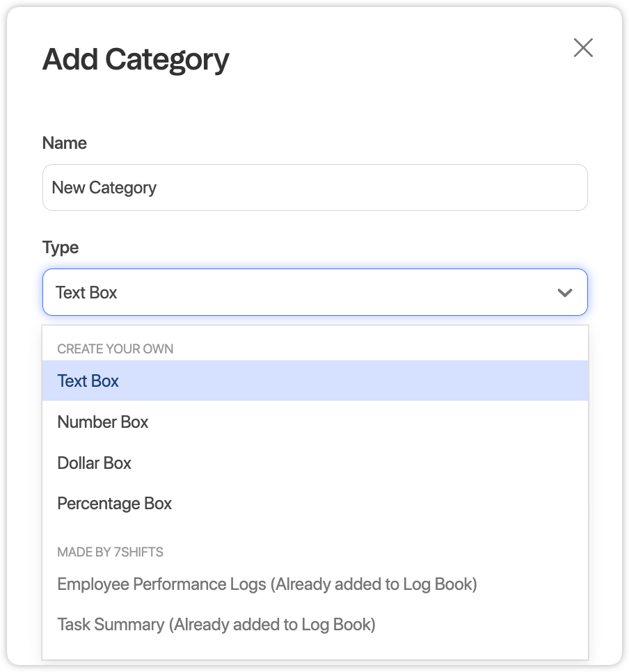Click the Type dropdown chevron arrow
629x672 pixels.
click(565, 293)
